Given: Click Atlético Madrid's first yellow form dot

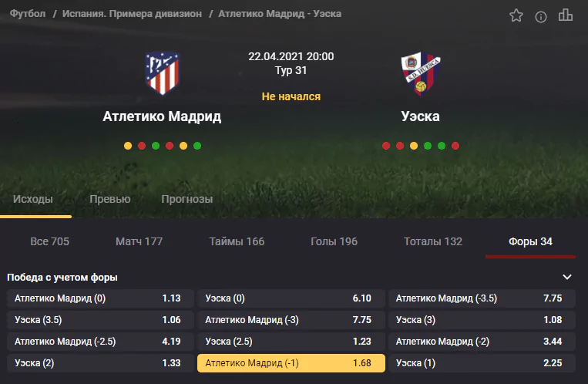Looking at the screenshot, I should (x=128, y=146).
